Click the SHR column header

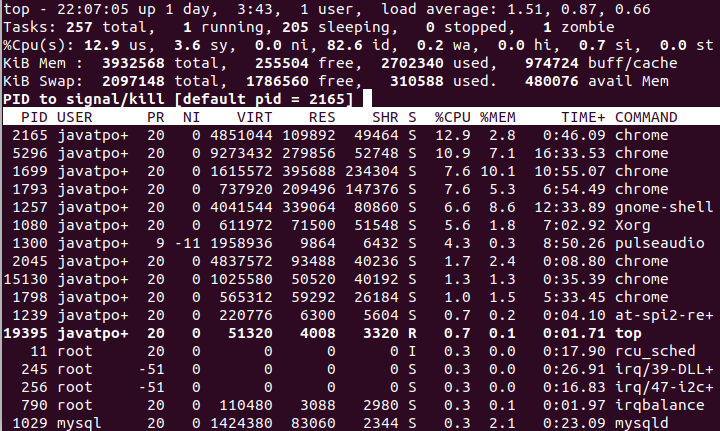tap(385, 118)
